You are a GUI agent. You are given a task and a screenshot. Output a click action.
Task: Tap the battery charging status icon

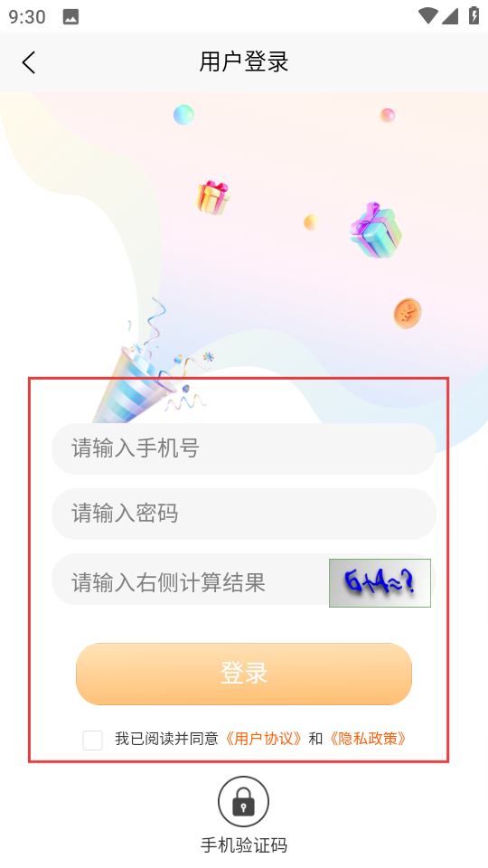tap(474, 15)
